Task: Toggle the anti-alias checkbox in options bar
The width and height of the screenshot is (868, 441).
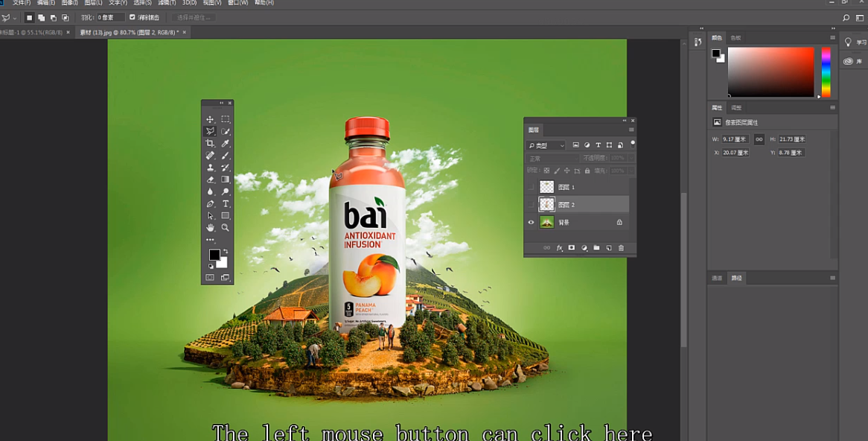Action: 133,18
